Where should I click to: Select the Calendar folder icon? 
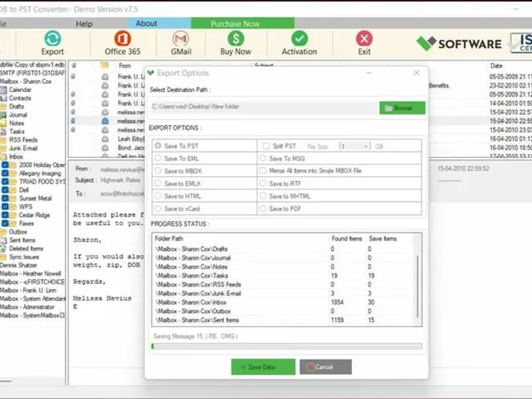(3, 90)
